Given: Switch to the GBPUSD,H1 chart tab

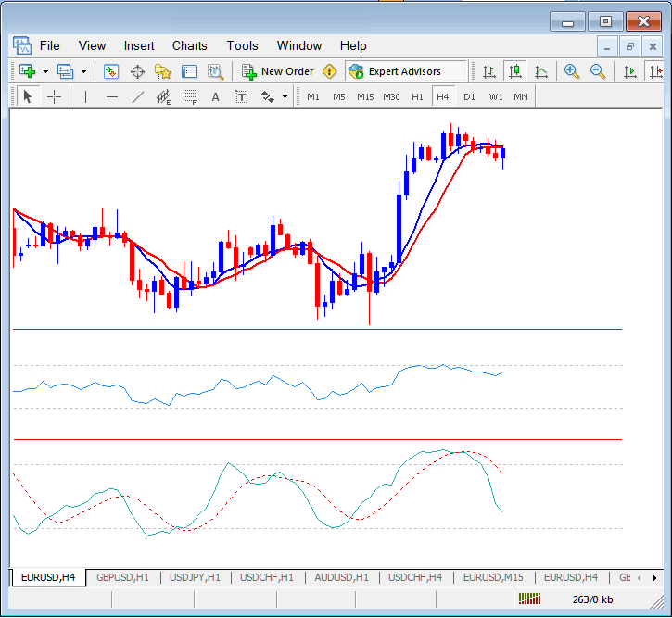Looking at the screenshot, I should pyautogui.click(x=122, y=577).
